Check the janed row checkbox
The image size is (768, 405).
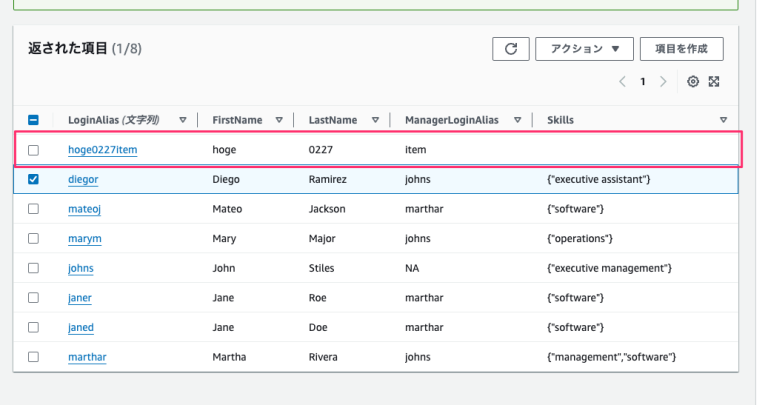[x=33, y=328]
